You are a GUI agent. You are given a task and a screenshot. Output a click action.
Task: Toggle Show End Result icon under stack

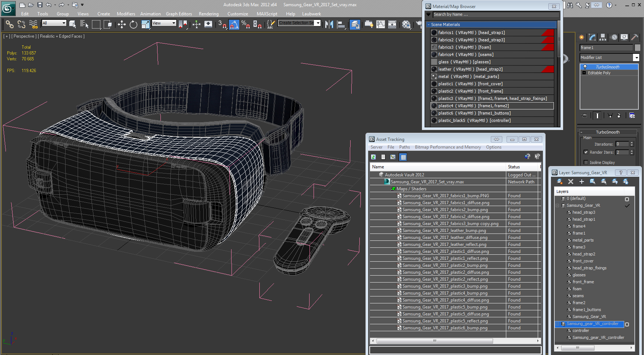[x=597, y=116]
